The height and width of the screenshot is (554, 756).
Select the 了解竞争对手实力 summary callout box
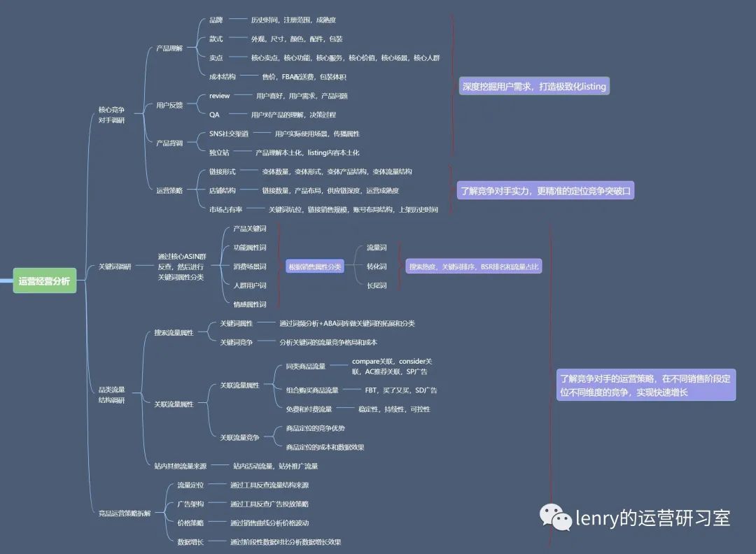[x=545, y=191]
